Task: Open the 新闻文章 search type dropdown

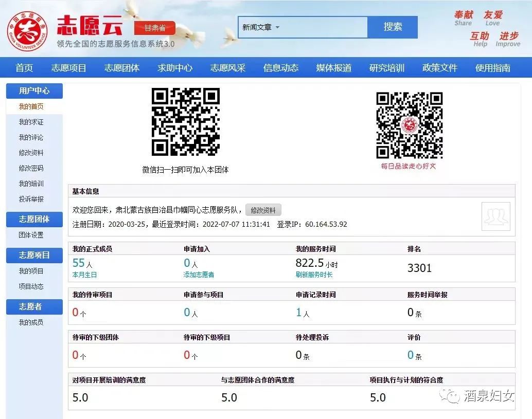Action: point(261,27)
